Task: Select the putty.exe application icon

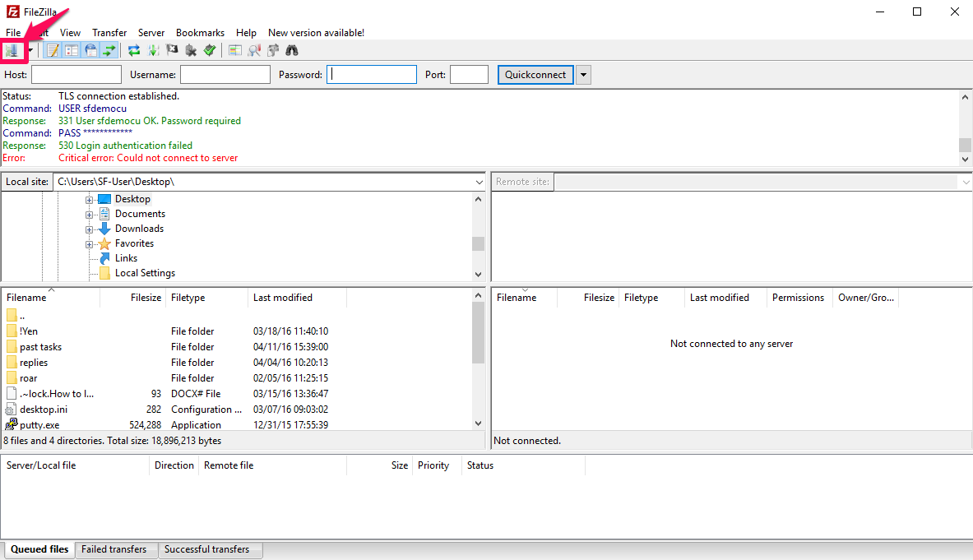Action: 12,425
